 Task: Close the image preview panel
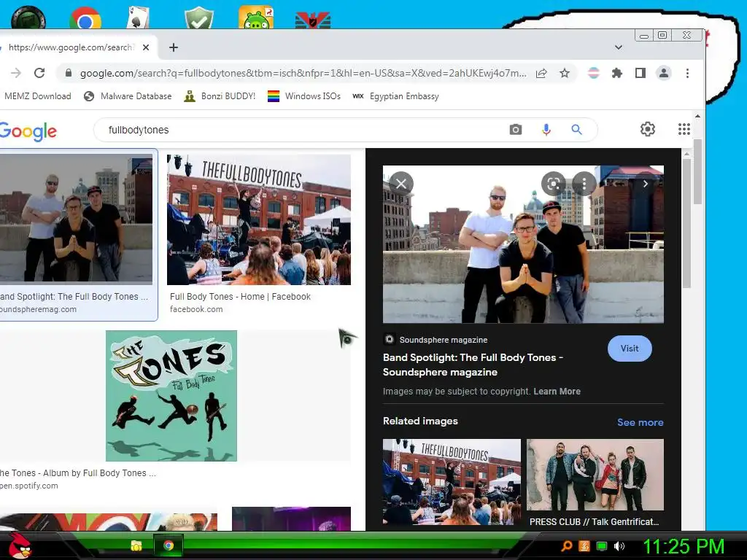click(401, 184)
